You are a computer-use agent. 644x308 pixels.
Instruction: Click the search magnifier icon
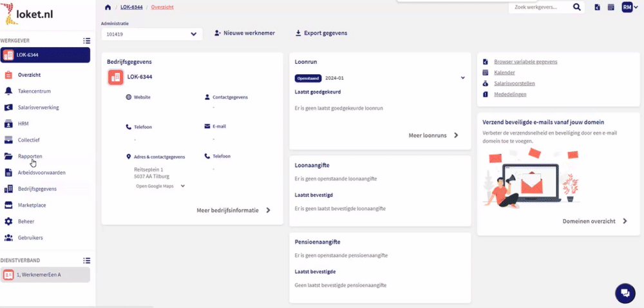[577, 7]
